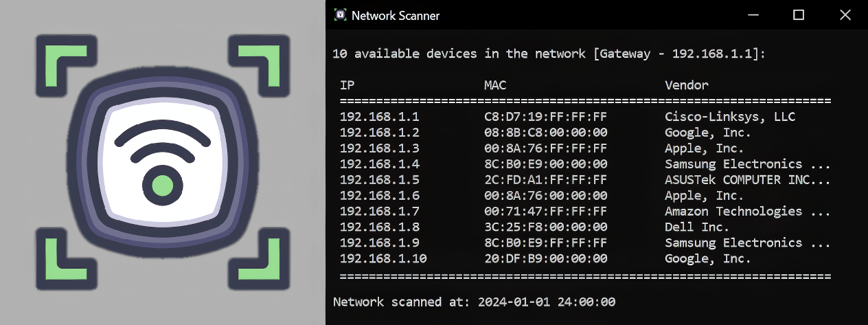Click Google, Inc. vendor for 192.168.1.10

[x=708, y=259]
